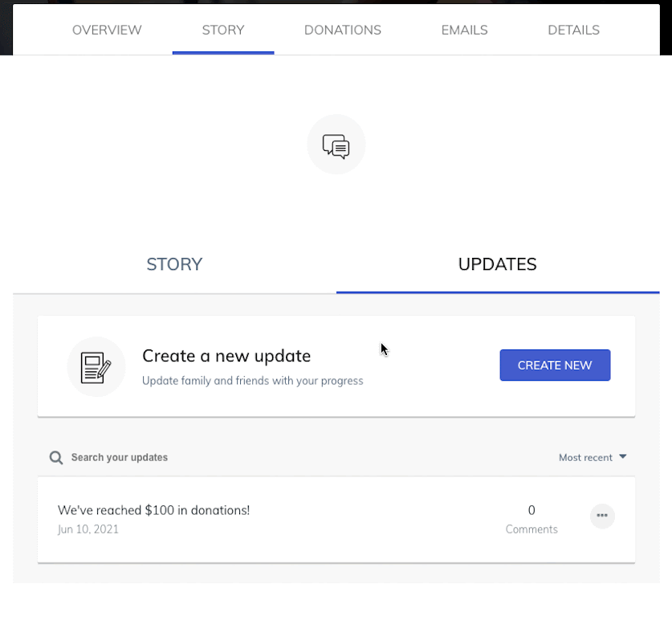Click the document and pencil icon
The width and height of the screenshot is (672, 633).
[96, 368]
